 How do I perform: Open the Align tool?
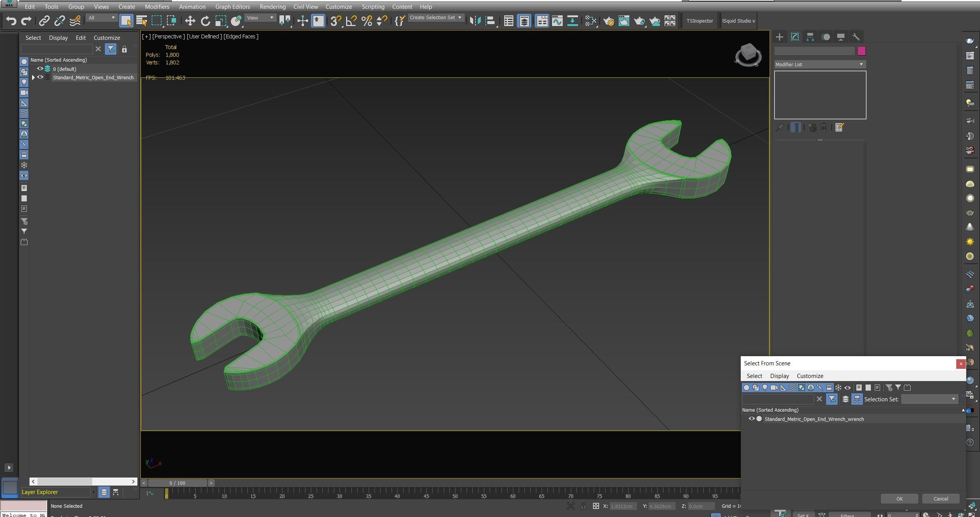(x=490, y=21)
